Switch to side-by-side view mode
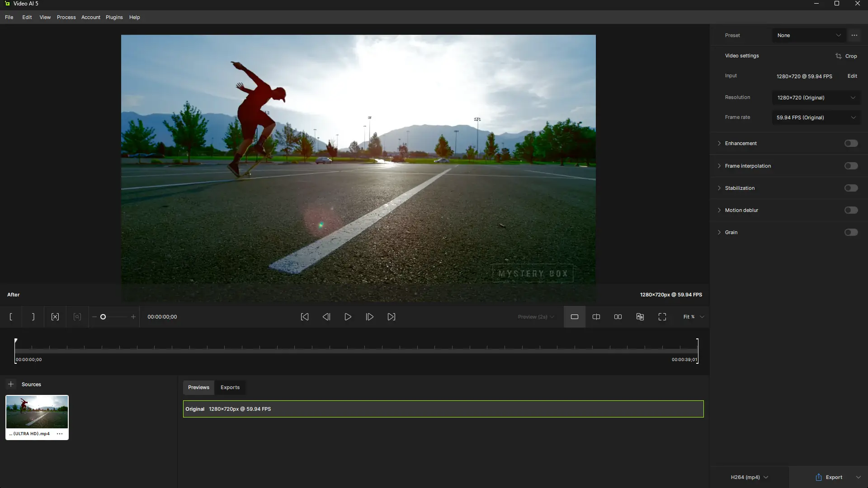The height and width of the screenshot is (488, 868). (618, 317)
